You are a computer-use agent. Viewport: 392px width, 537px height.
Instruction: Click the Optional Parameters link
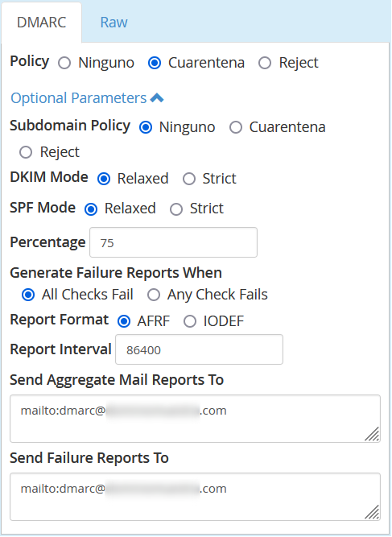[x=79, y=98]
